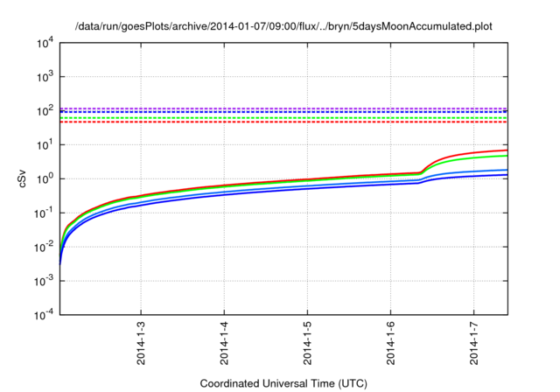Select the 2014-1-4 date tick label
Viewport: 560px width, 392px height.
pyautogui.click(x=224, y=346)
